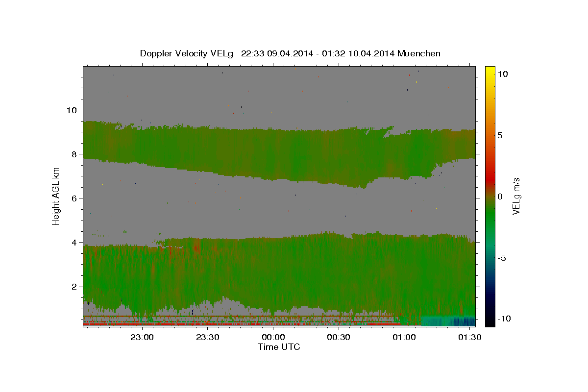This screenshot has height=392, width=588.
Task: Click the '01:32 10.04.2014' end time in title
Action: click(358, 53)
